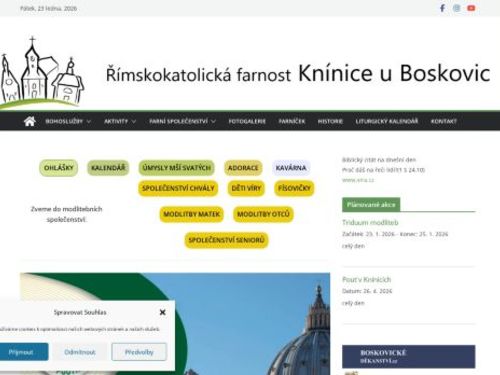Click the Ohlášky button
Image resolution: width=500 pixels, height=375 pixels.
tap(59, 168)
